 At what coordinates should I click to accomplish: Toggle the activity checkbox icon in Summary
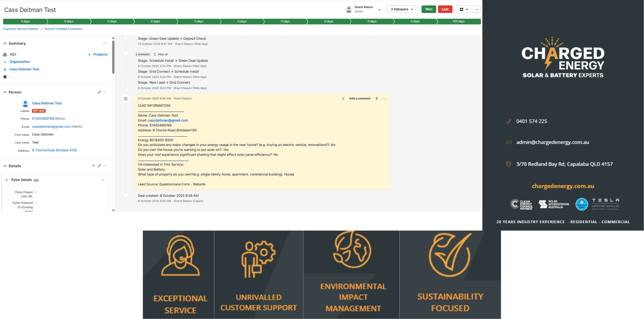click(x=5, y=77)
